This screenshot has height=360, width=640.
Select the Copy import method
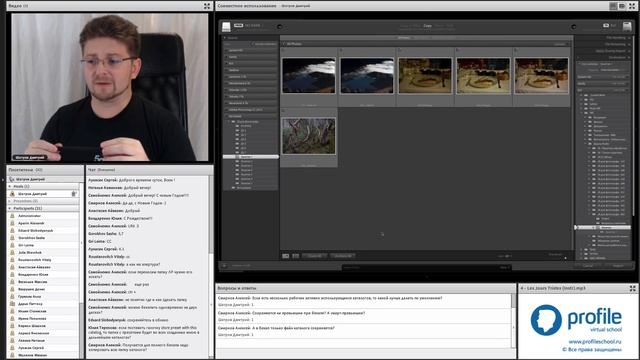click(x=427, y=25)
